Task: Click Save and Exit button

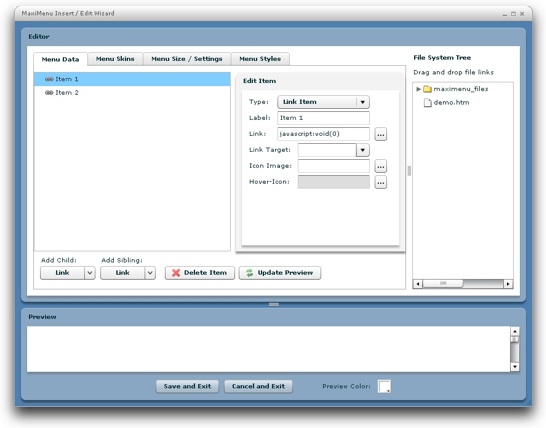Action: pyautogui.click(x=187, y=386)
